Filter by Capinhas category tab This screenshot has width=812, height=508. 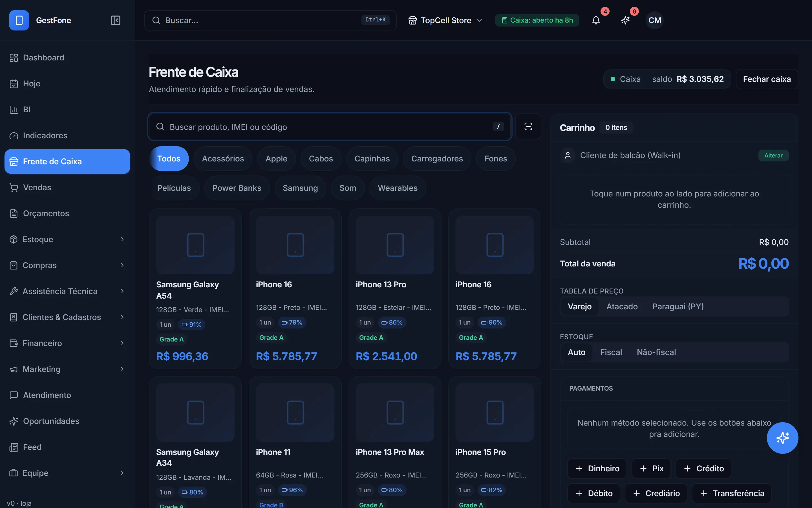372,159
